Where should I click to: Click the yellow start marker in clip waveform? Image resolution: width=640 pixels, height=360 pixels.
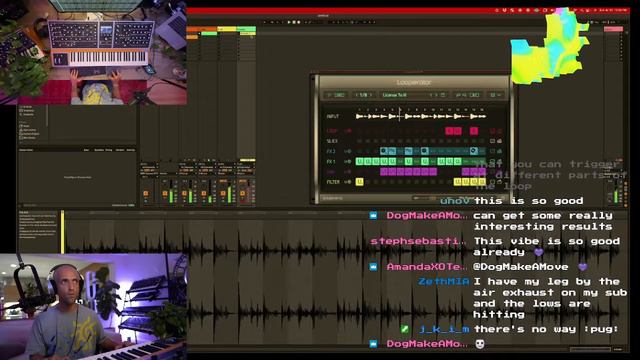point(62,232)
